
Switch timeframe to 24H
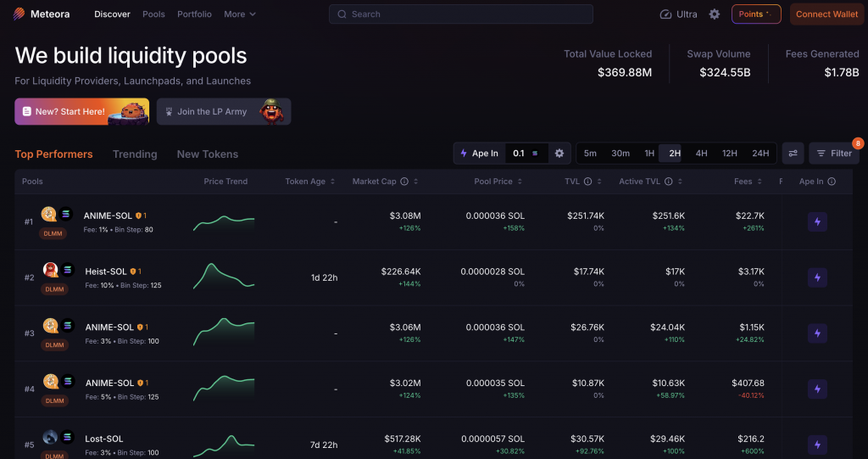click(x=760, y=154)
